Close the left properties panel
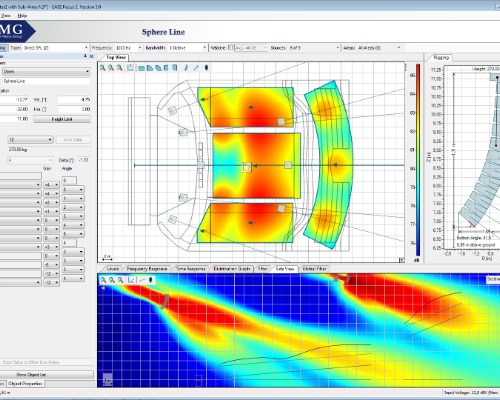Image resolution: width=500 pixels, height=400 pixels. 92,56
